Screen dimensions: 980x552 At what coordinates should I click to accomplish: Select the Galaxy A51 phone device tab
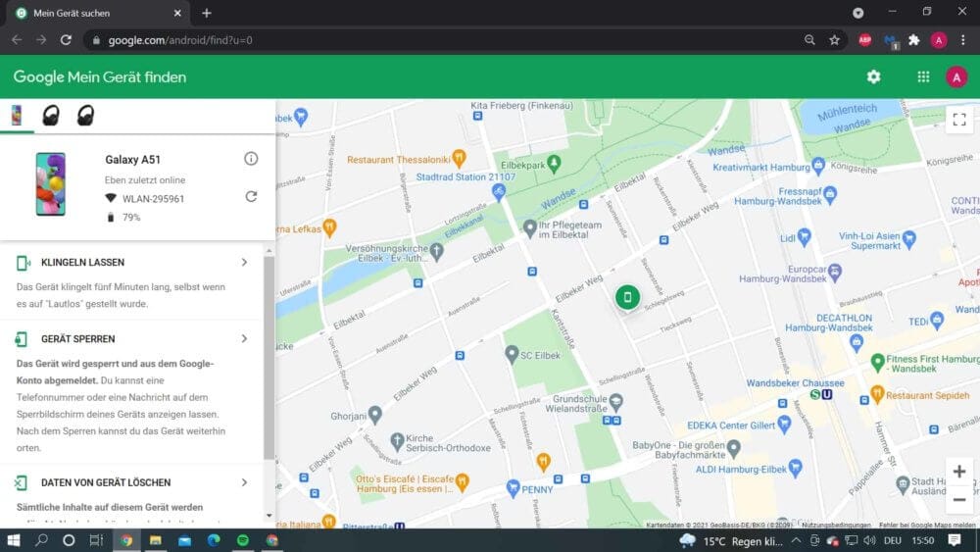click(x=17, y=115)
